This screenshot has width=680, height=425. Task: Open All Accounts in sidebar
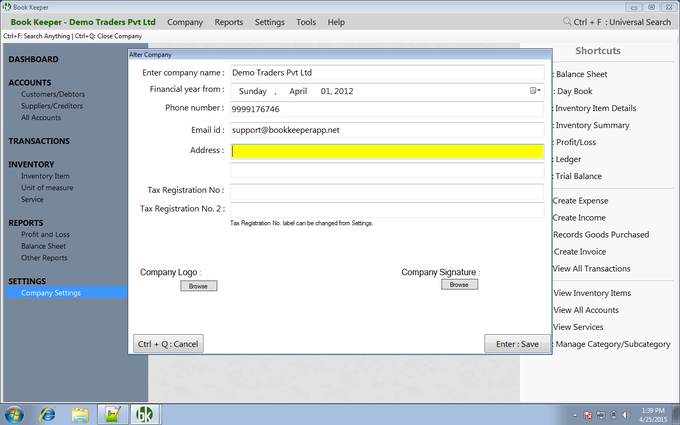[x=41, y=118]
